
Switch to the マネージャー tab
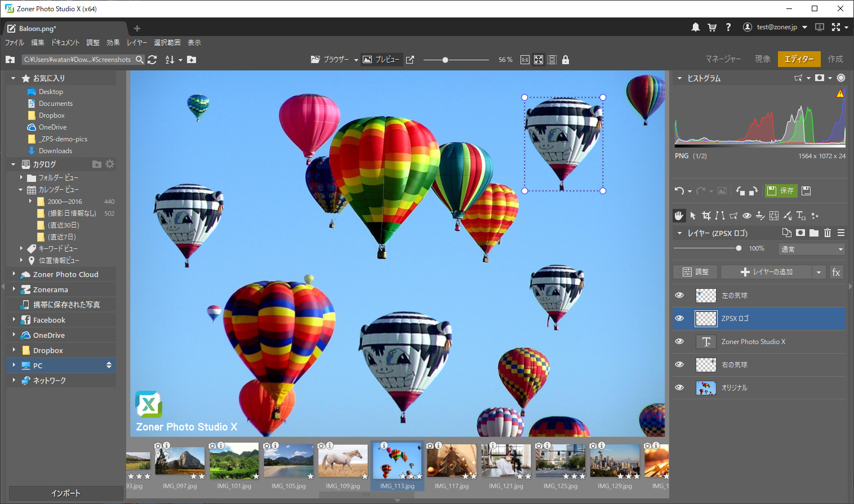coord(723,59)
